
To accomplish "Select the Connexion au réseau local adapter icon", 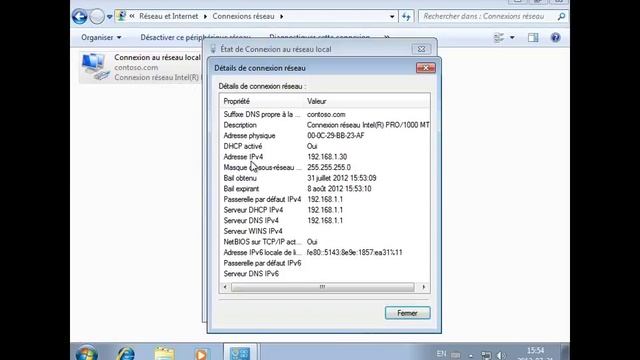I will coord(95,66).
